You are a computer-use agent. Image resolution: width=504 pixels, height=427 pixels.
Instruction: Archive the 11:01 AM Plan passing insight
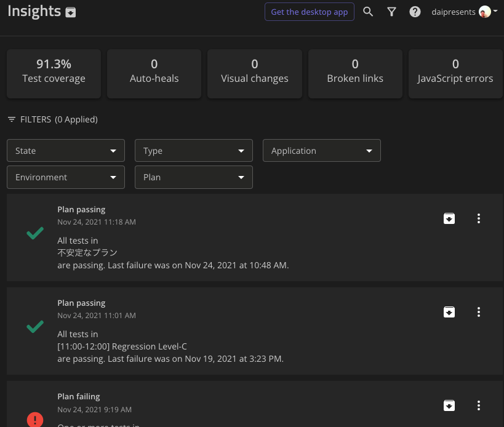coord(449,312)
